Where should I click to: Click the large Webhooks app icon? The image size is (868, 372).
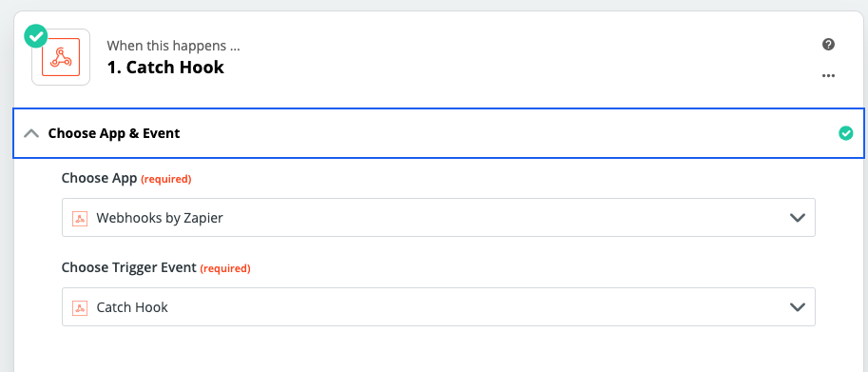click(x=61, y=57)
